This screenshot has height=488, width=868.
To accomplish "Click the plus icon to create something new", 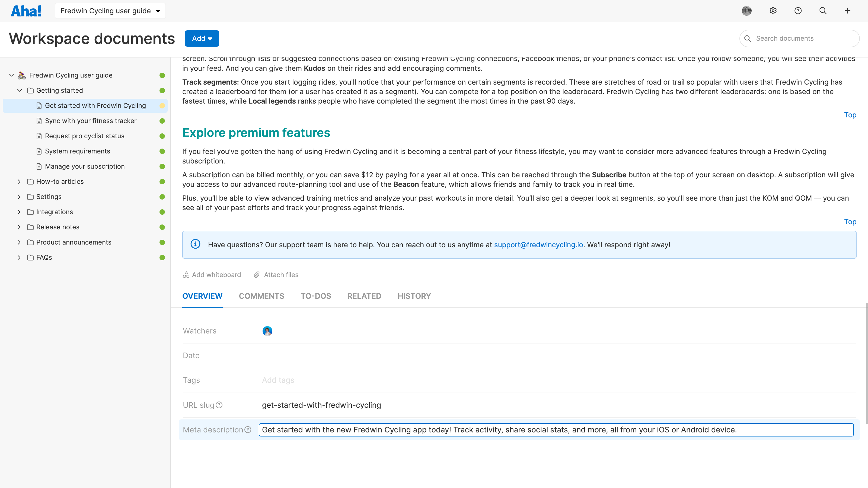I will [847, 11].
